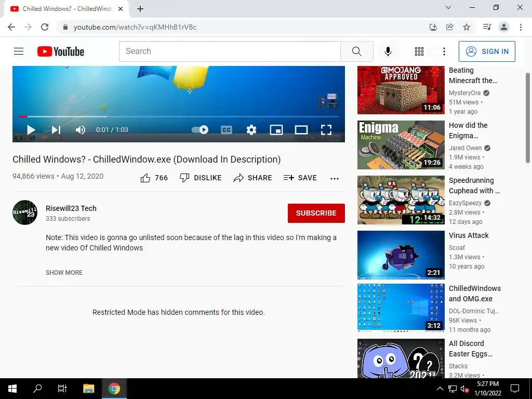This screenshot has height=399, width=532.
Task: Expand description with SHOW MORE
Action: (64, 272)
